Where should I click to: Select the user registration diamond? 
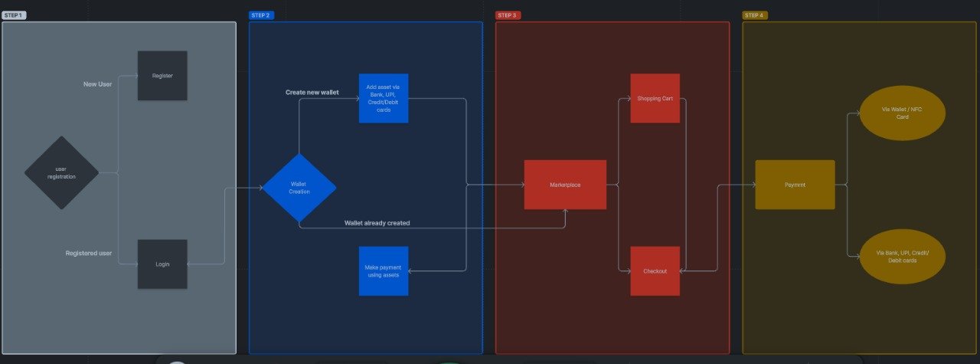[x=61, y=172]
